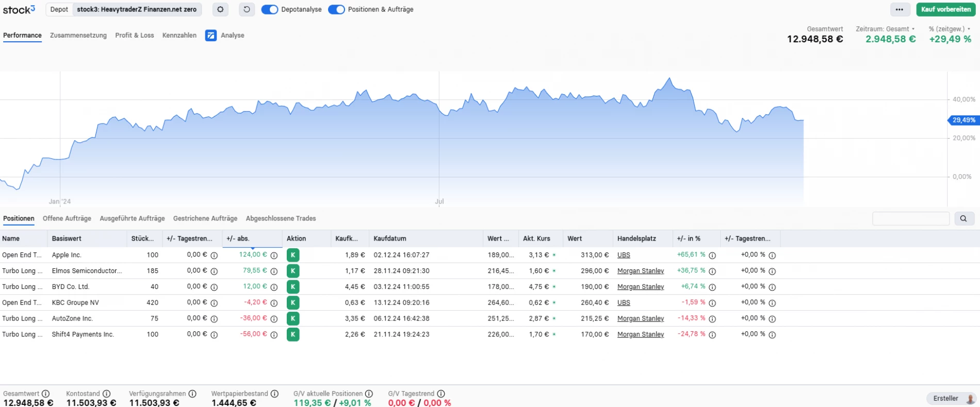Toggle the Positionen & Aufträge switch
Image resolution: width=980 pixels, height=407 pixels.
pyautogui.click(x=336, y=9)
